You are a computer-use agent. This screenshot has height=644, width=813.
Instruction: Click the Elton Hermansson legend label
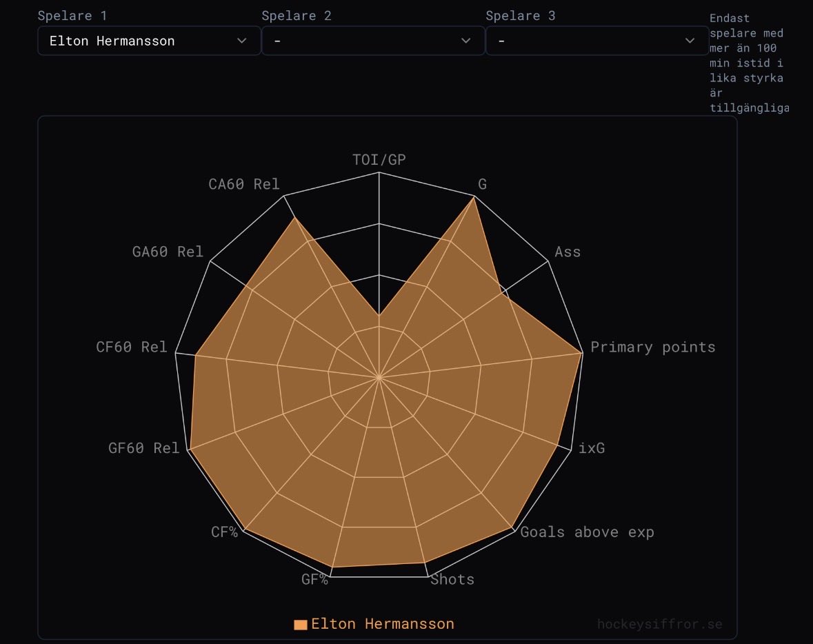coord(383,624)
